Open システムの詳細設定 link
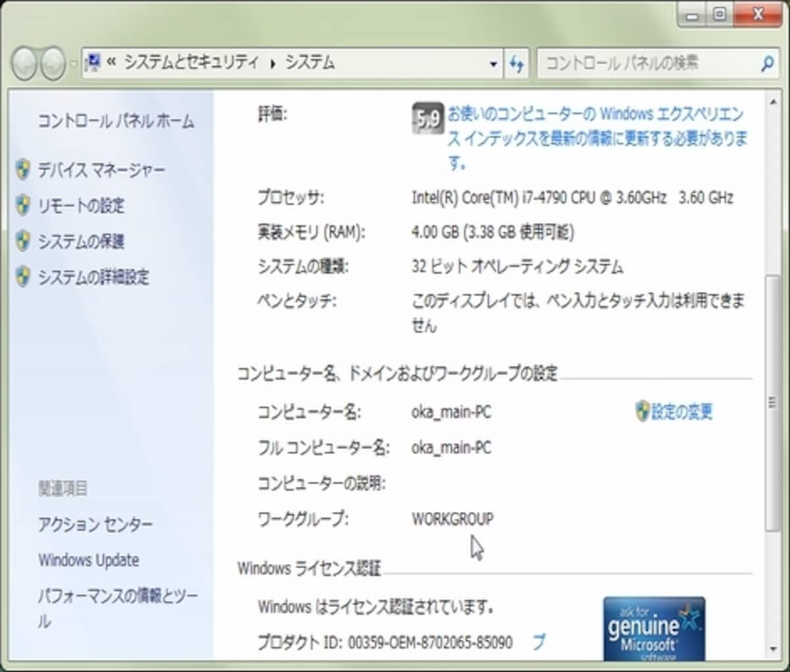Screen dimensions: 790x672 [93, 276]
